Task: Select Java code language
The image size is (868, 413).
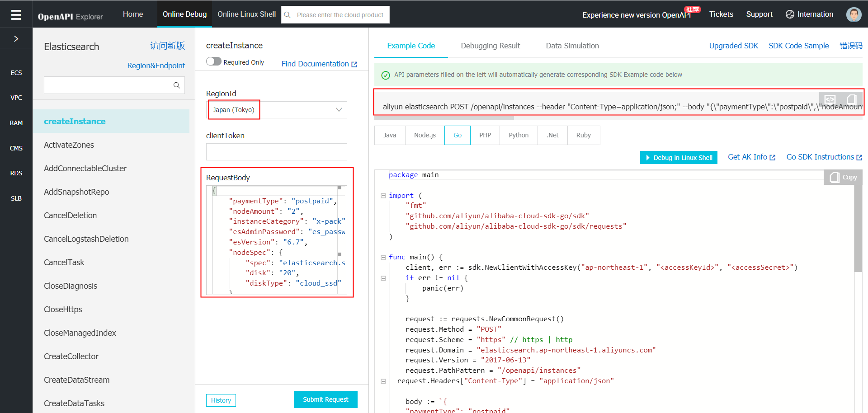Action: [390, 135]
